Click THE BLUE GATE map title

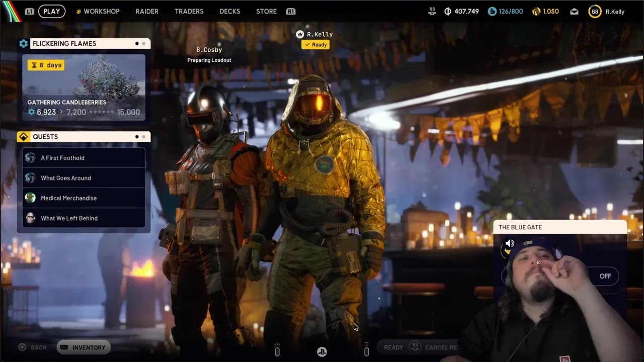tap(520, 227)
